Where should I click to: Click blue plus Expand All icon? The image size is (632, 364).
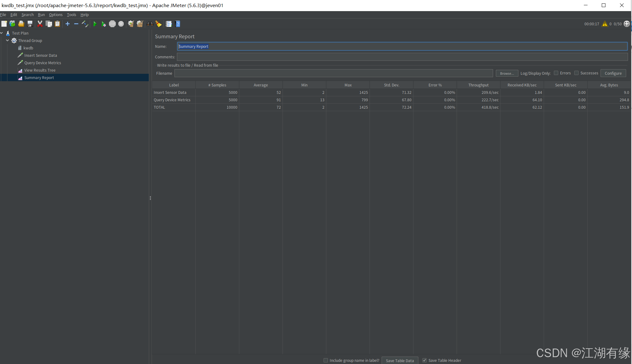click(x=68, y=24)
